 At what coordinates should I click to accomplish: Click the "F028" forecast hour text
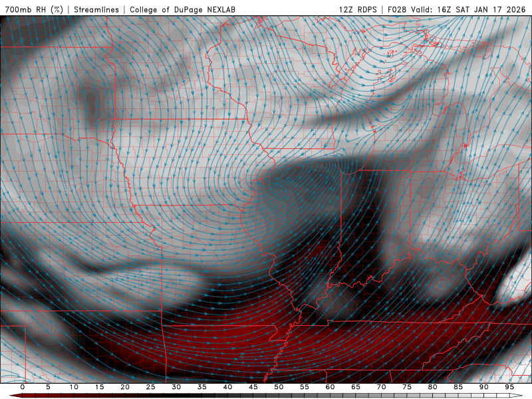(396, 9)
